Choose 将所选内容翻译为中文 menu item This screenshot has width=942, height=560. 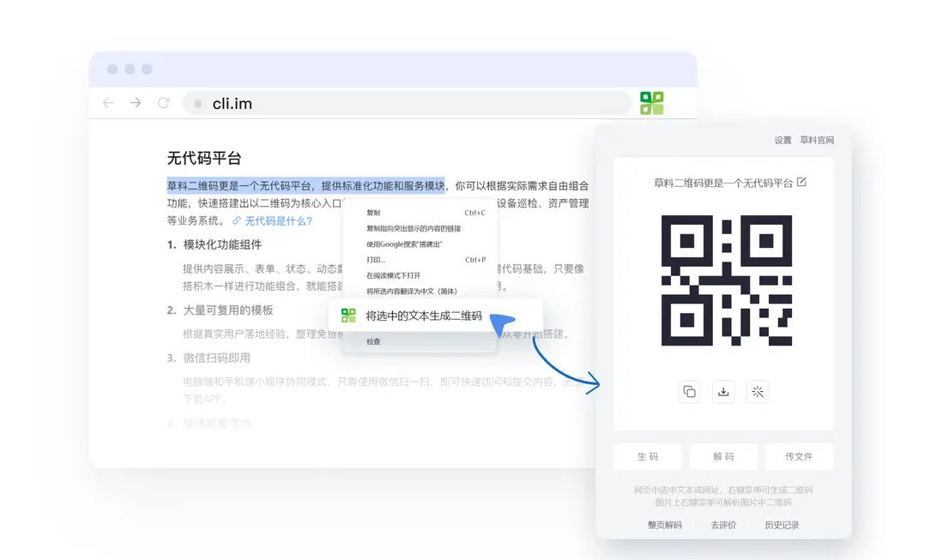click(420, 291)
